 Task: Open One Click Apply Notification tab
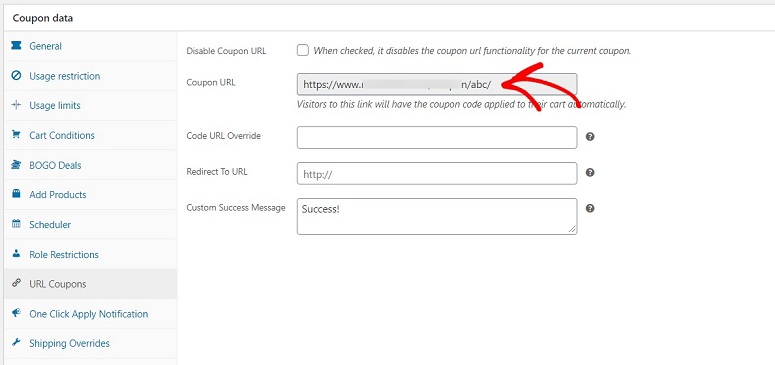tap(90, 314)
